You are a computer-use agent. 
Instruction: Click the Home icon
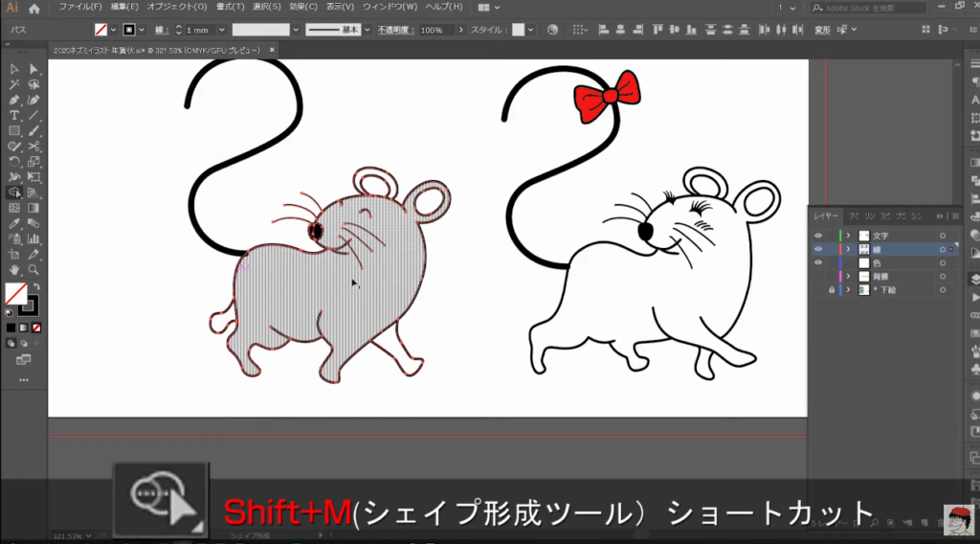34,8
